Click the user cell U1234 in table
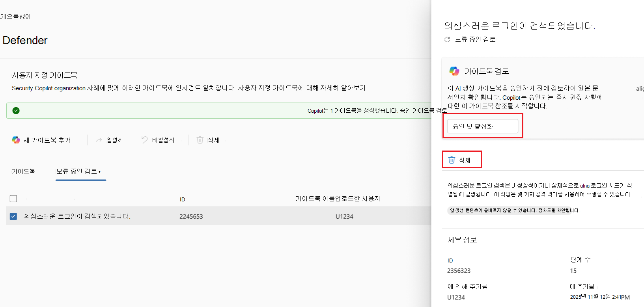Image resolution: width=644 pixels, height=307 pixels. (344, 216)
